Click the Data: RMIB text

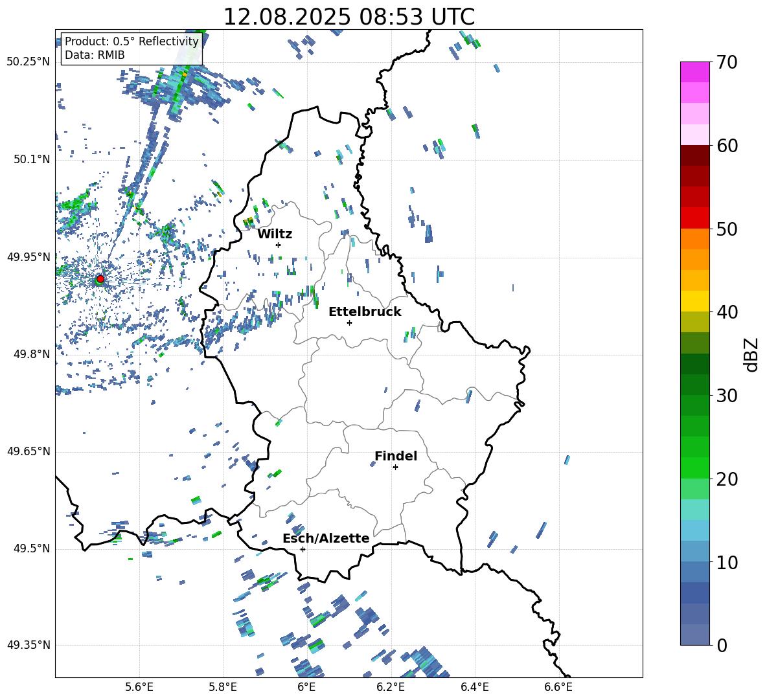(x=95, y=55)
